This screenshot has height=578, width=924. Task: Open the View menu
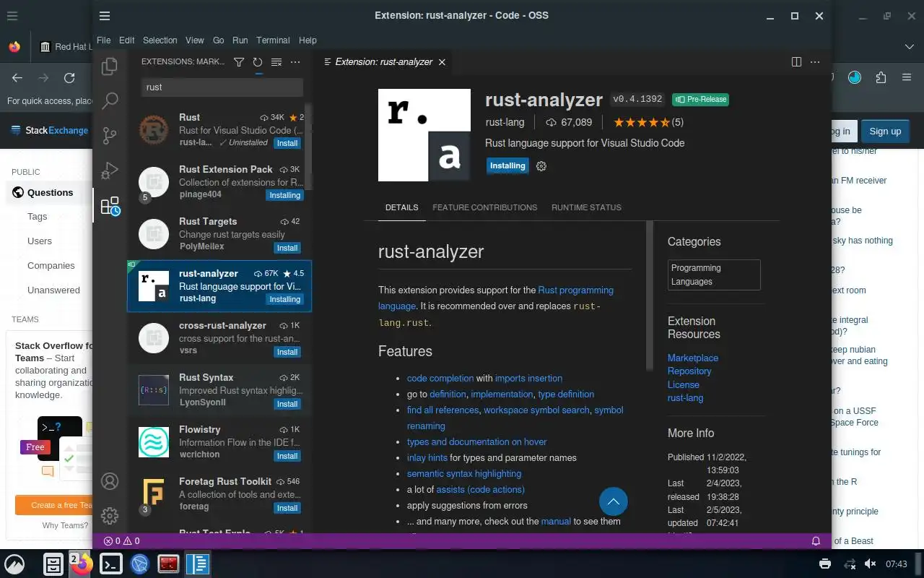click(195, 40)
